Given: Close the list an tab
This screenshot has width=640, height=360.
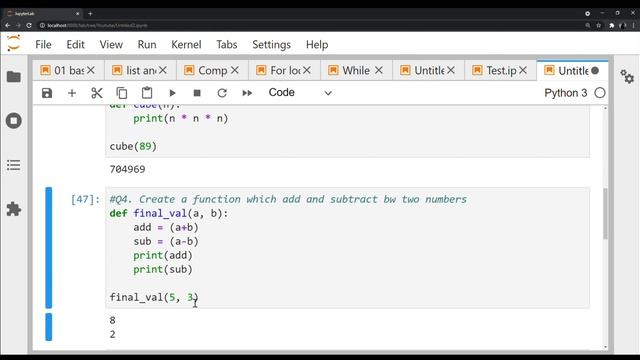Looking at the screenshot, I should [x=163, y=70].
